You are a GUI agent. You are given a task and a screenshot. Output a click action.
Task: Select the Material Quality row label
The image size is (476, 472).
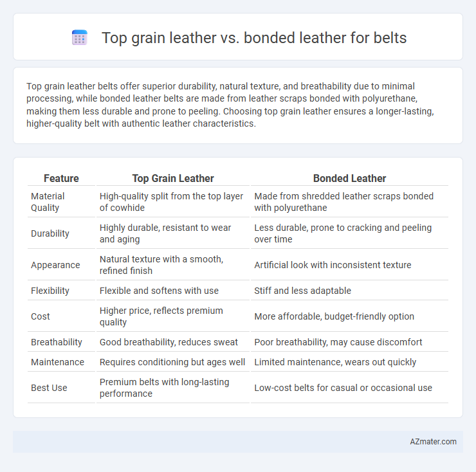click(48, 202)
